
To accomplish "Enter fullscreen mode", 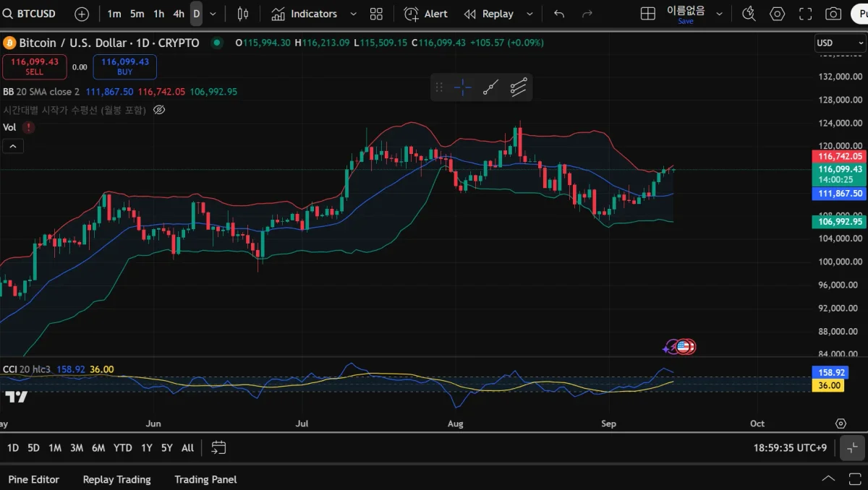I will [x=805, y=14].
